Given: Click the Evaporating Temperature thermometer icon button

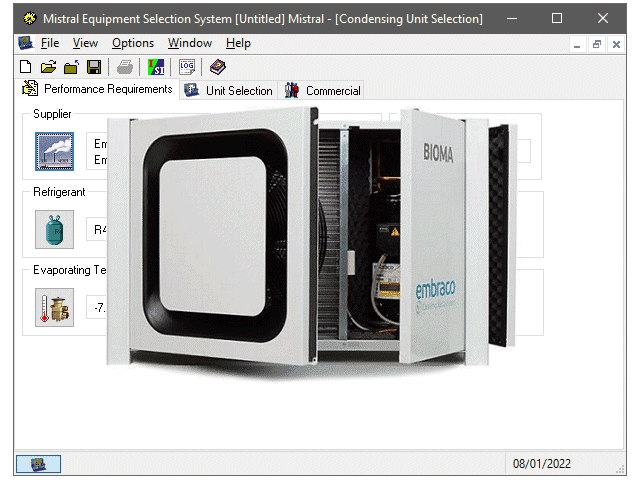Looking at the screenshot, I should (54, 307).
